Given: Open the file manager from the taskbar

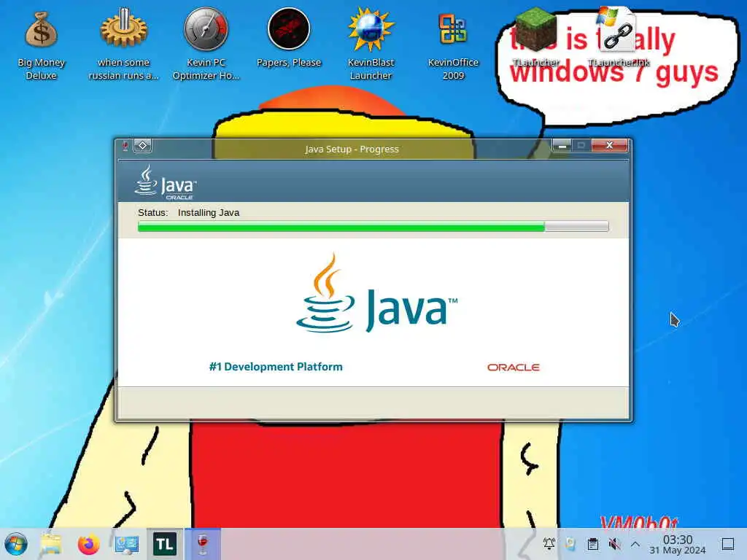Looking at the screenshot, I should tap(51, 544).
